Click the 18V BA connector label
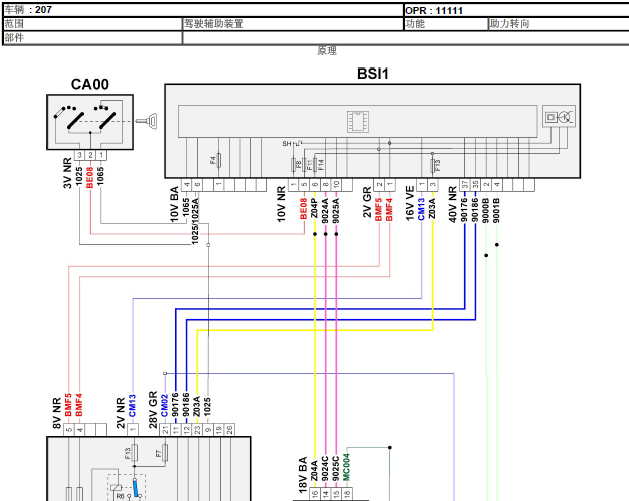Image resolution: width=629 pixels, height=501 pixels. coord(303,475)
